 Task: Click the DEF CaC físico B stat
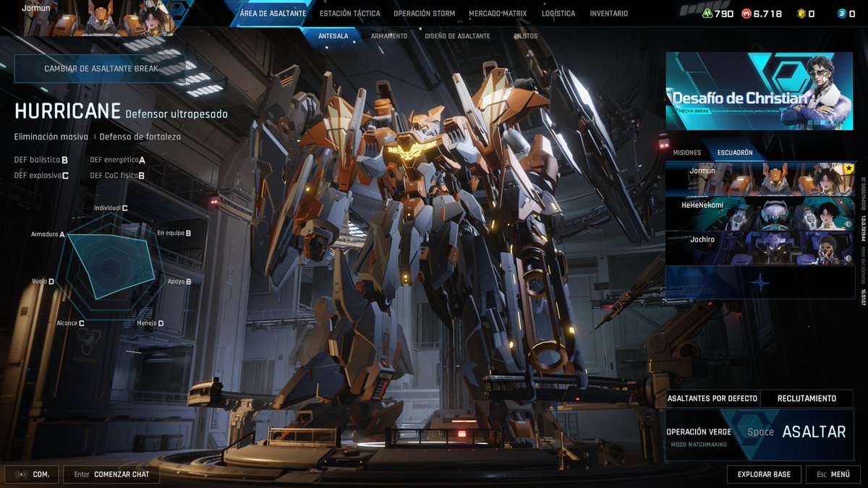[x=118, y=175]
